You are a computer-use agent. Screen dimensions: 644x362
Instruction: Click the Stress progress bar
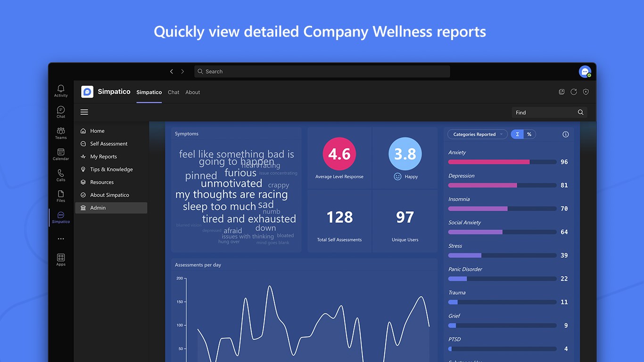click(x=503, y=255)
